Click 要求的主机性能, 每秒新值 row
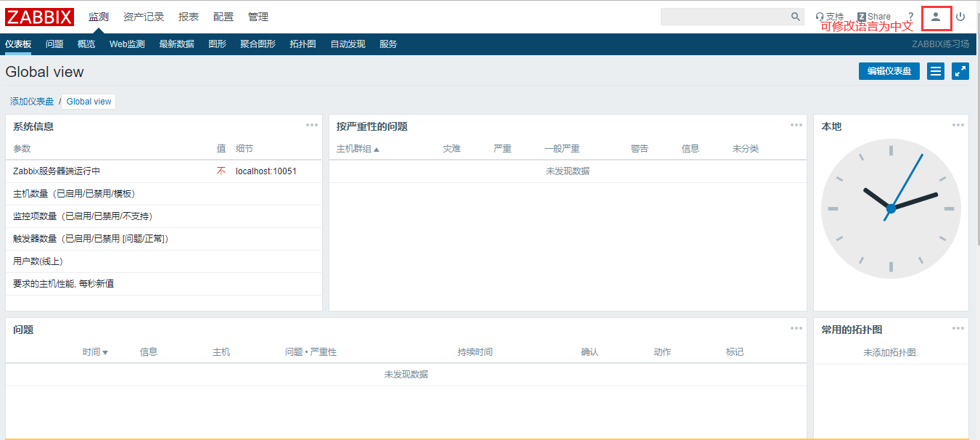The height and width of the screenshot is (440, 980). (x=164, y=284)
